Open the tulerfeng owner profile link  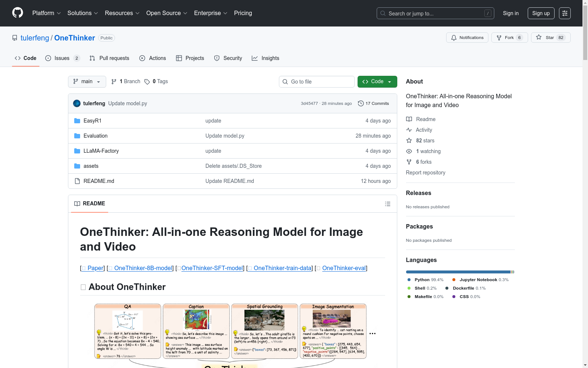click(35, 38)
